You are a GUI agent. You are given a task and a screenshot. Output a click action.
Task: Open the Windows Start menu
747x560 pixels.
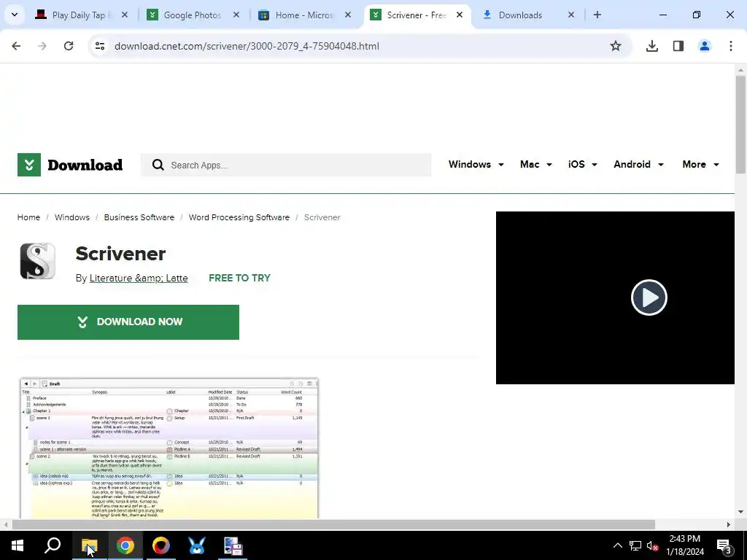[18, 545]
